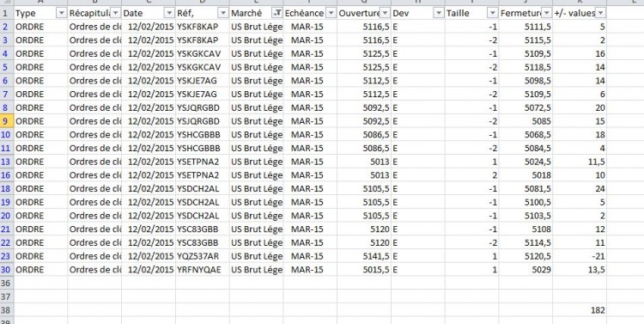The width and height of the screenshot is (644, 324).
Task: Open the Ouverture column filter arrow
Action: [x=385, y=14]
